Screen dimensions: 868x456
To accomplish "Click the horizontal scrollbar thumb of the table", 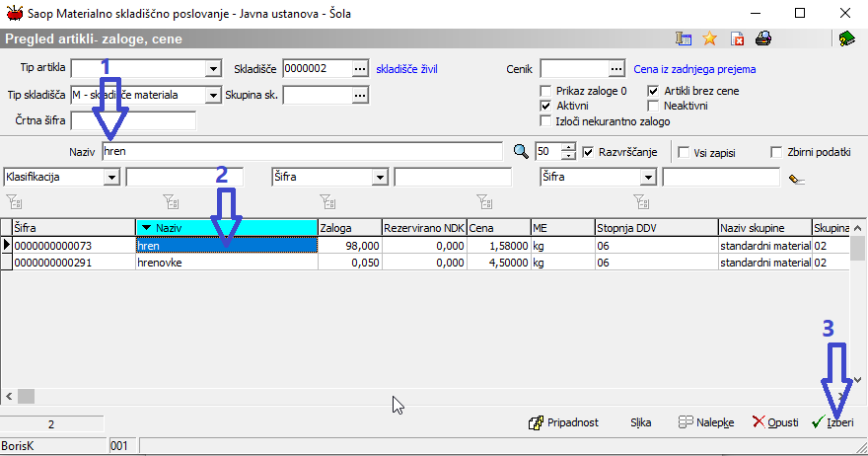I will tap(26, 396).
